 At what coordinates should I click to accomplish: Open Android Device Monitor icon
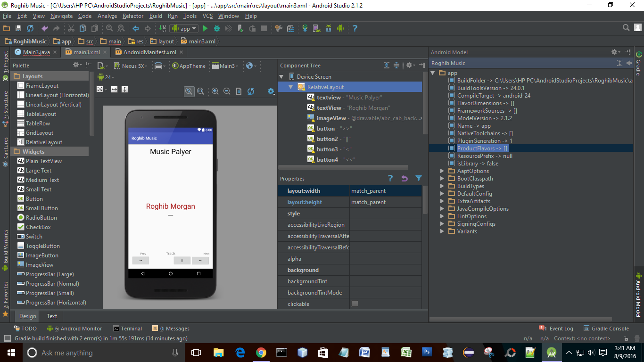340,29
